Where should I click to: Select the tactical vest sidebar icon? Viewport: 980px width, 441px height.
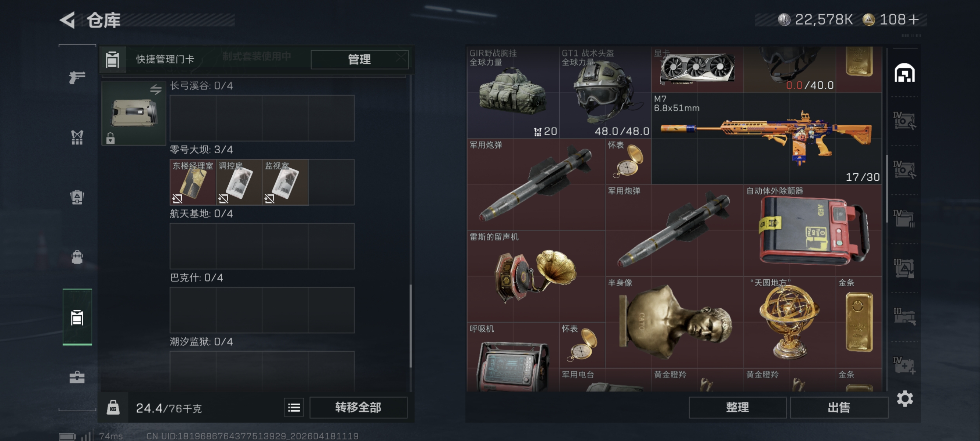click(x=77, y=137)
